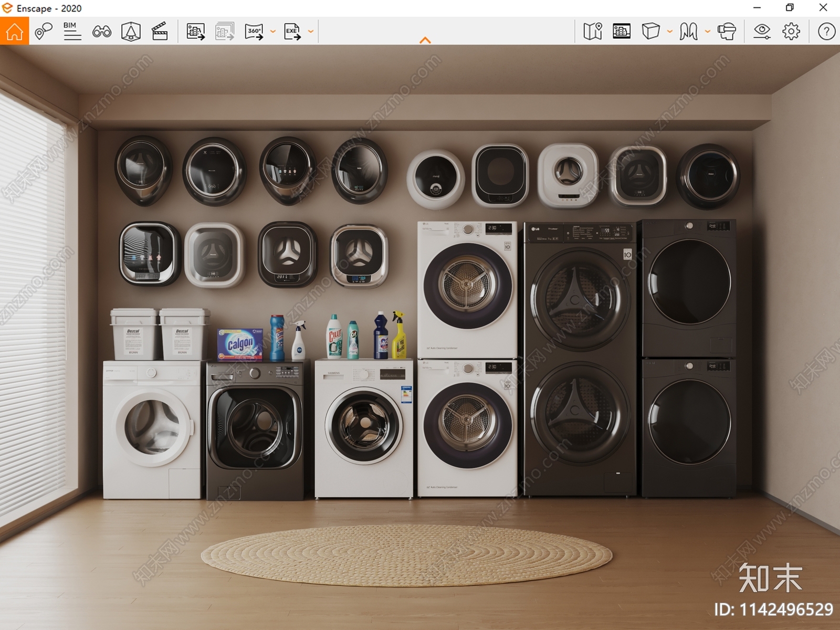Screen dimensions: 840x630
Task: Click the EXE standalone export icon
Action: 292,31
